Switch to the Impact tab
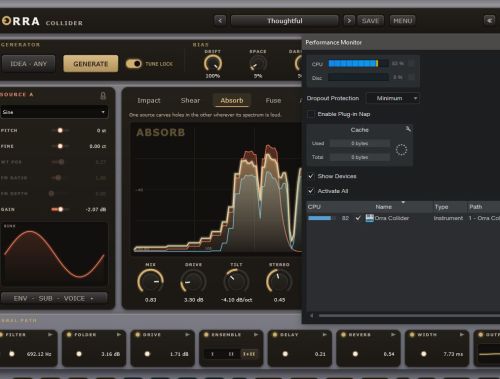 click(149, 100)
